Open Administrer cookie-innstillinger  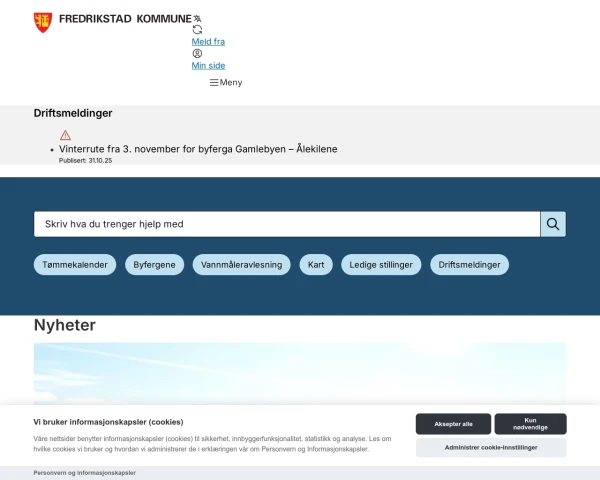tap(491, 447)
